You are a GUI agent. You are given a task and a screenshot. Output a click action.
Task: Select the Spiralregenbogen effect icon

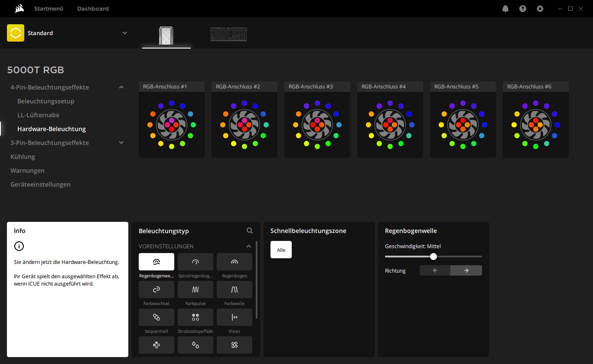click(195, 262)
